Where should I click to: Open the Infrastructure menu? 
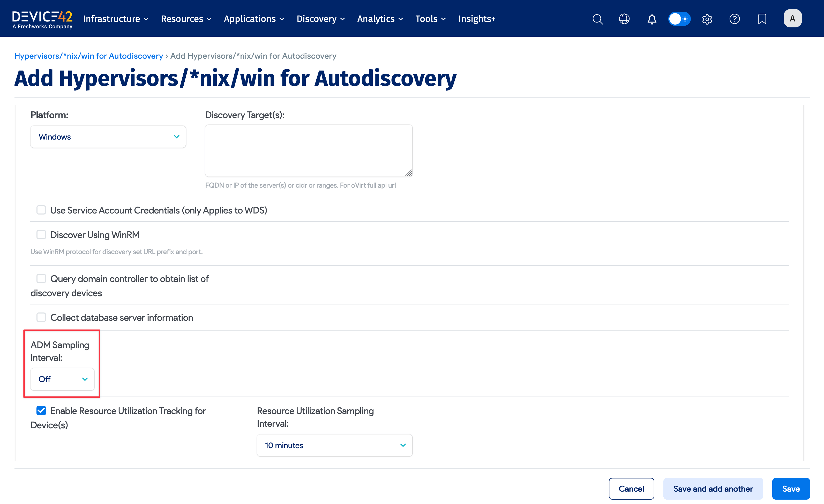coord(116,19)
